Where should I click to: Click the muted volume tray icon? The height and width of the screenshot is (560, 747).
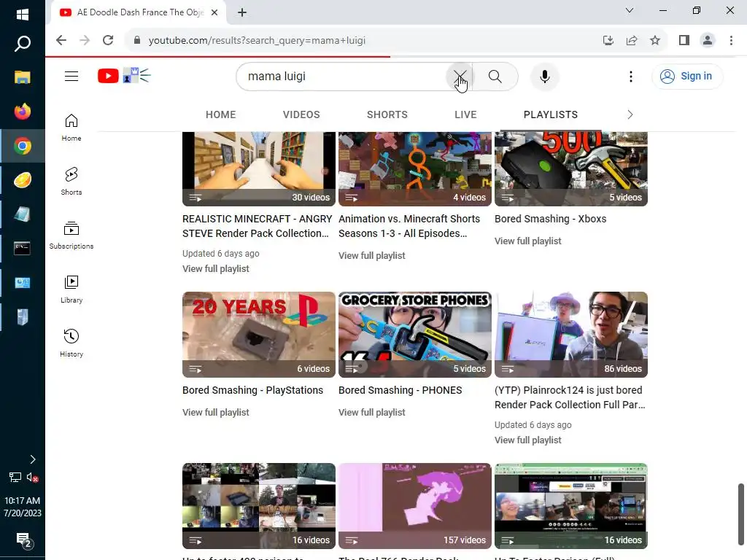[x=32, y=477]
